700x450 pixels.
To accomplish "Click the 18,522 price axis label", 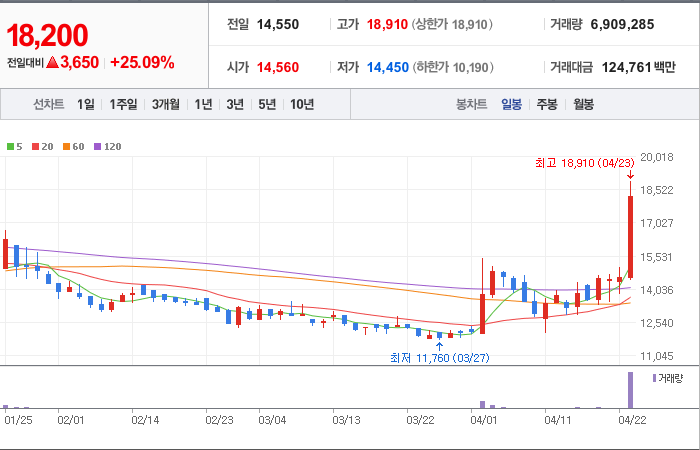I will click(657, 190).
